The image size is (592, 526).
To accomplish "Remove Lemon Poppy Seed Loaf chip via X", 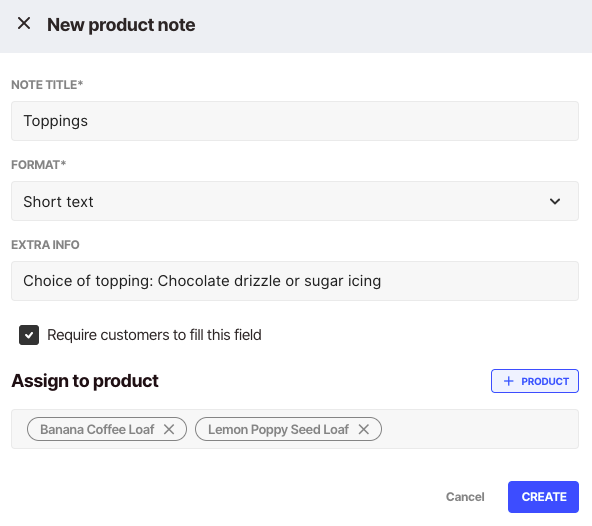I will point(364,429).
